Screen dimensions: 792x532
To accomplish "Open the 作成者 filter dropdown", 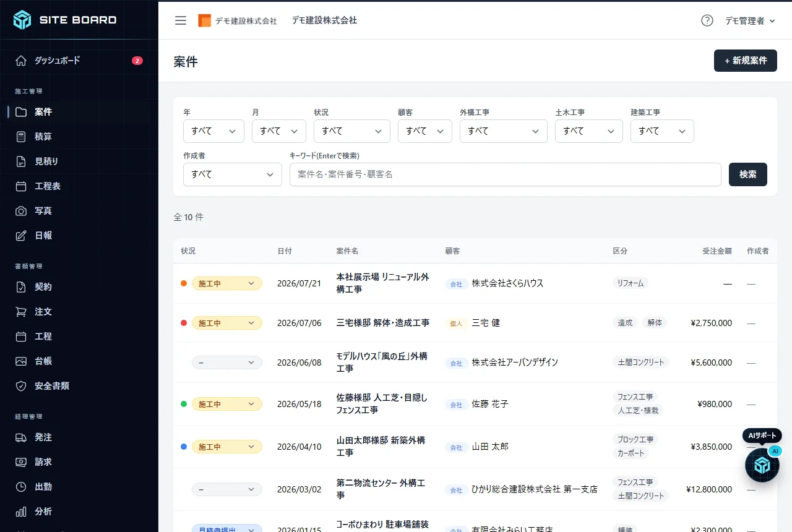I will (x=233, y=174).
